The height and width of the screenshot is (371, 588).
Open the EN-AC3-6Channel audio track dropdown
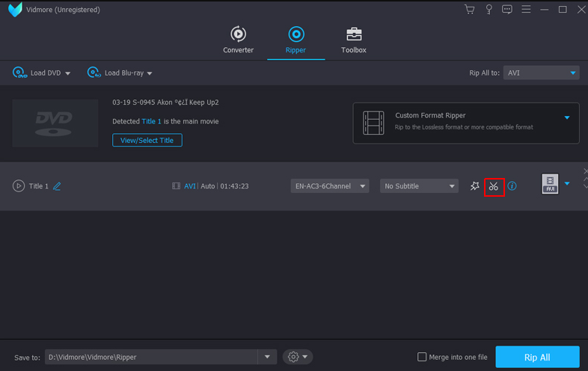[x=330, y=186]
